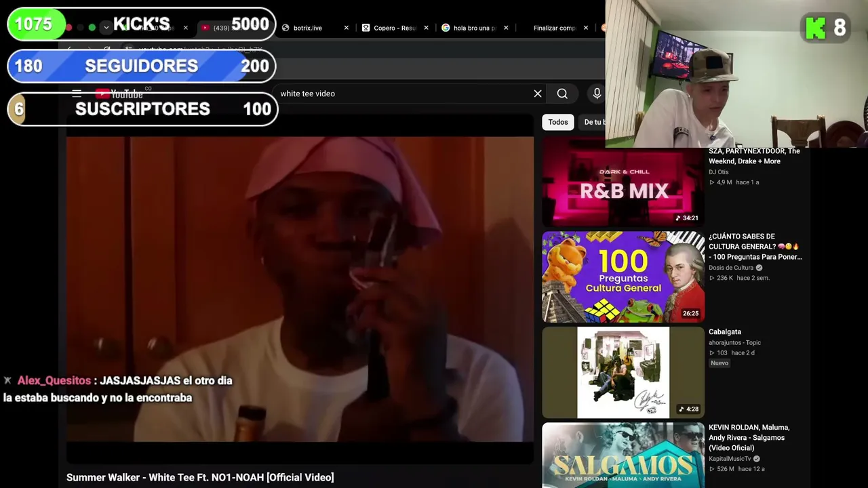Image resolution: width=868 pixels, height=488 pixels.
Task: Close the tab left of the YouTube tab
Action: click(186, 28)
